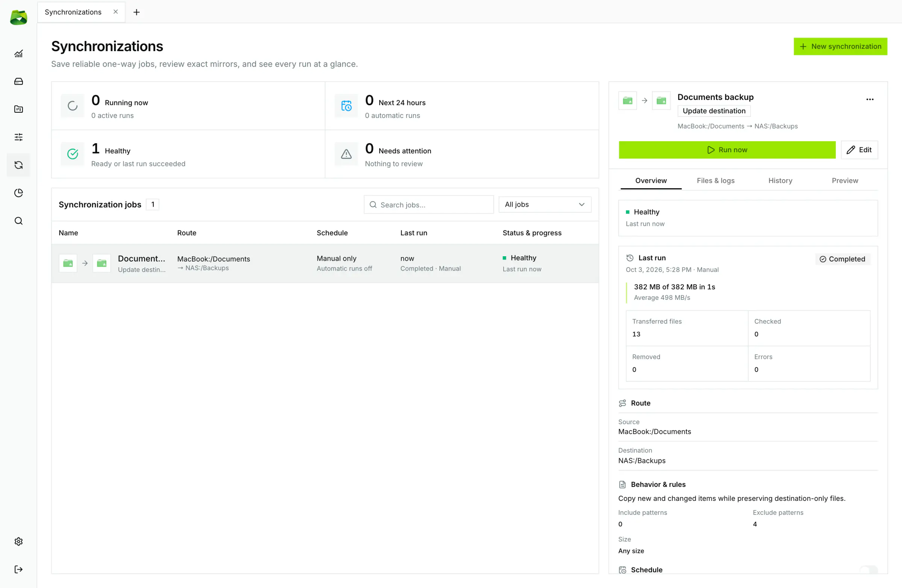Click the destination folder icon in the job row
The image size is (902, 588).
coord(101,263)
